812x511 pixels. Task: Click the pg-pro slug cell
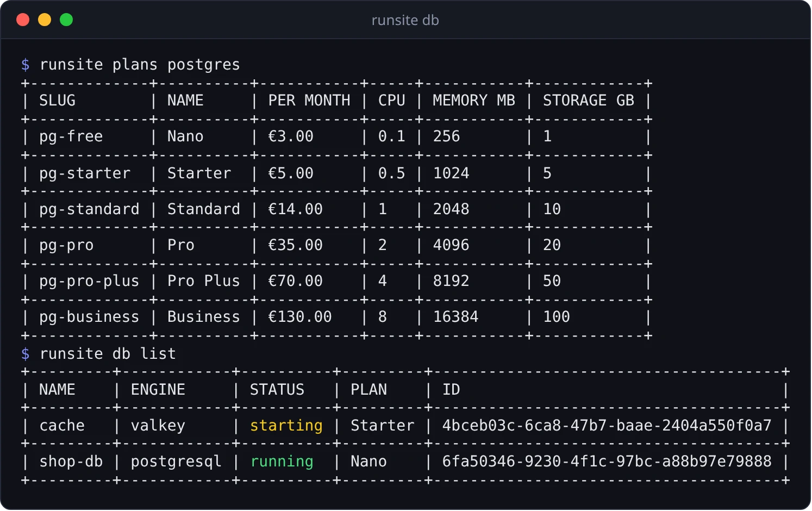click(x=66, y=245)
